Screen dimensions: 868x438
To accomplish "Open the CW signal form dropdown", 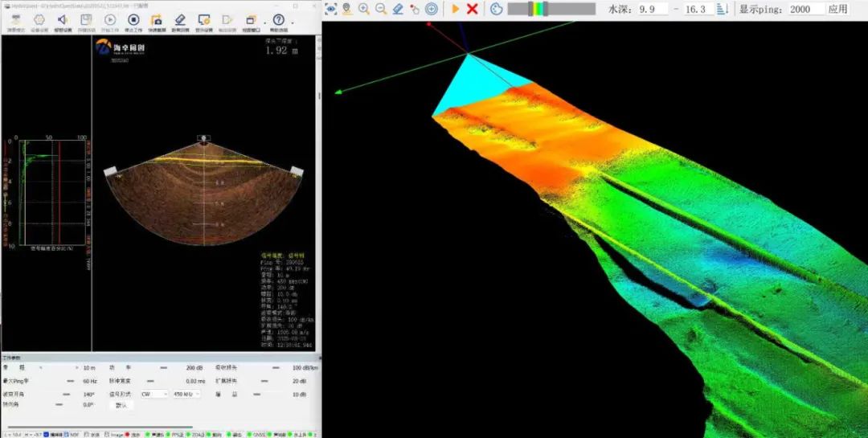I will 154,394.
